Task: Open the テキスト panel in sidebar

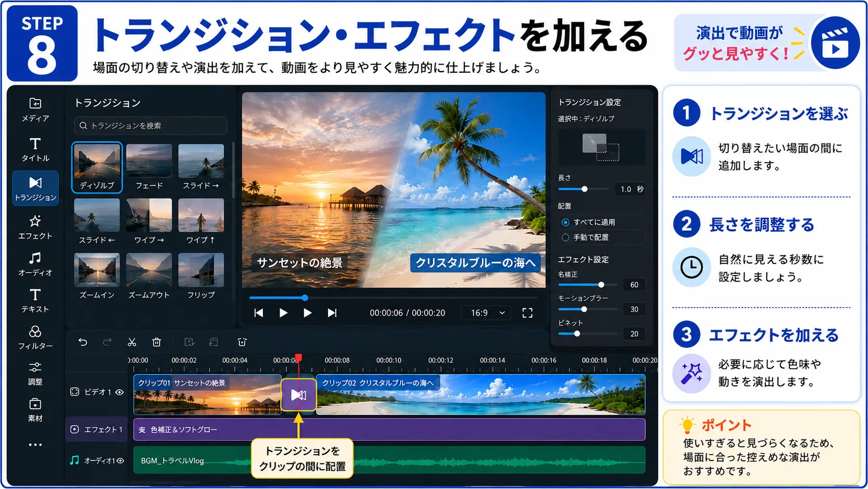Action: click(x=35, y=300)
